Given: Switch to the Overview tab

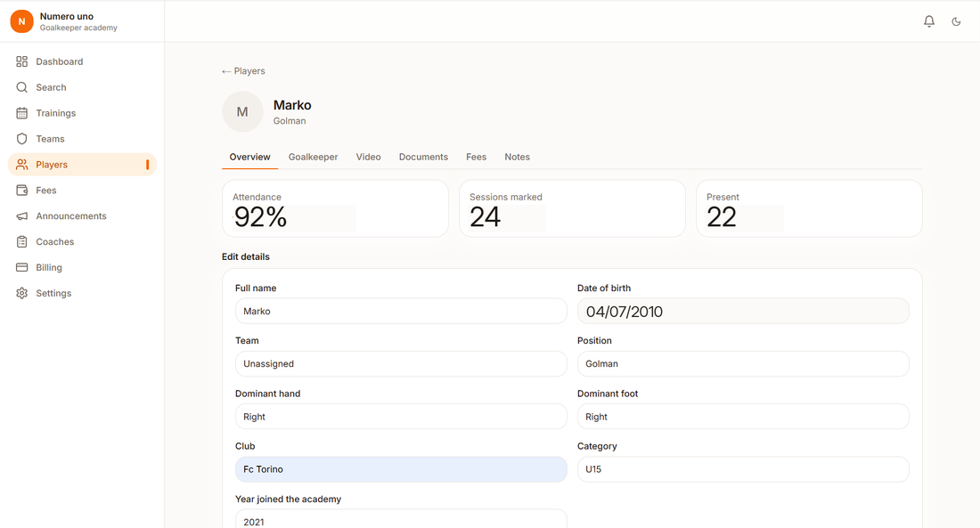Looking at the screenshot, I should pos(250,157).
